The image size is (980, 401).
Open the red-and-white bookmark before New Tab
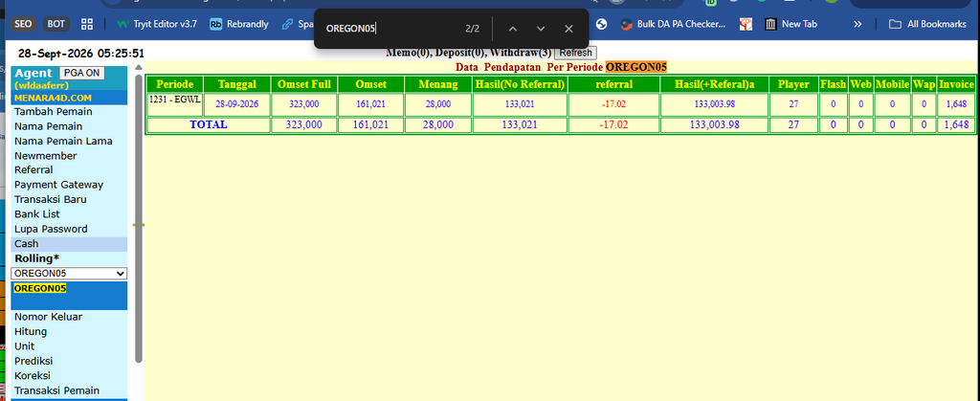point(746,24)
